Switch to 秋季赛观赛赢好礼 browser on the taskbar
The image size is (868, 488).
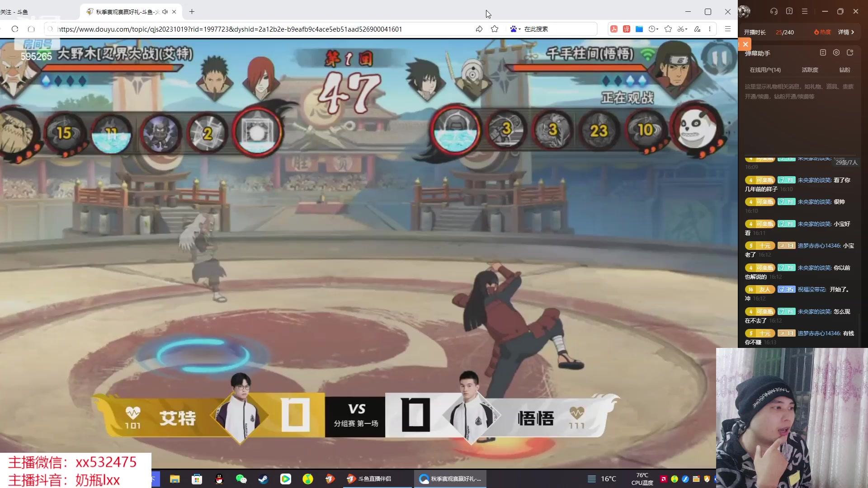click(450, 479)
